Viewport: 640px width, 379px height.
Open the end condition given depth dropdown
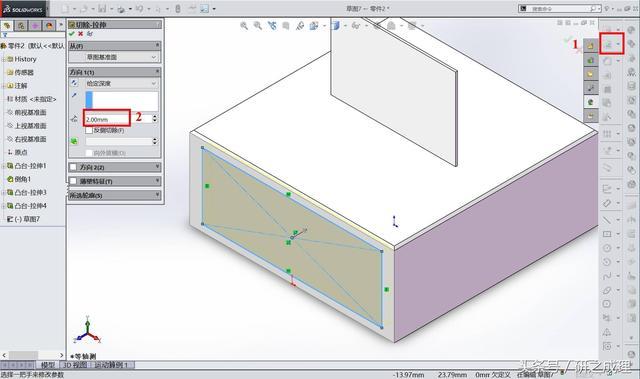[121, 83]
